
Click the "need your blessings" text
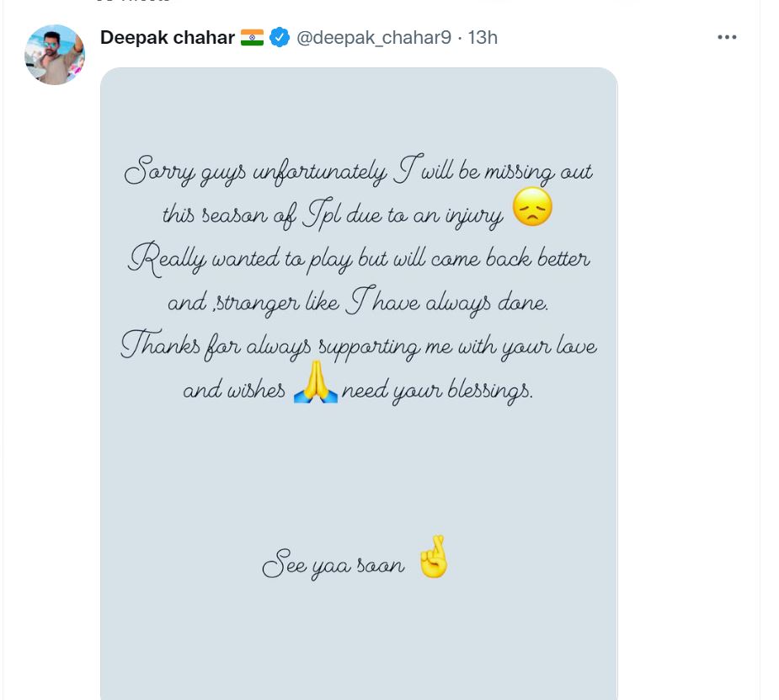pos(438,392)
